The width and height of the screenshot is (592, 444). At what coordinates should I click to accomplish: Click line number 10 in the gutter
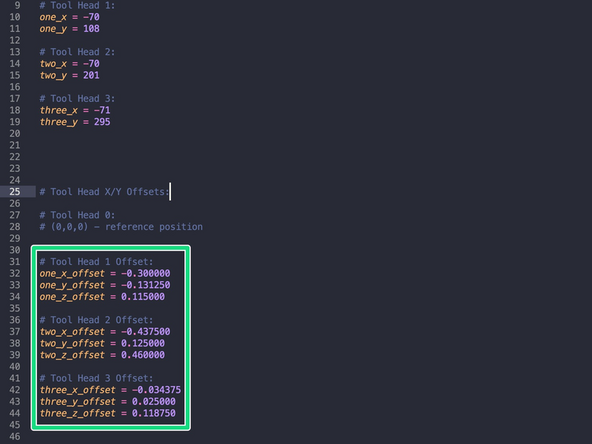[x=15, y=17]
